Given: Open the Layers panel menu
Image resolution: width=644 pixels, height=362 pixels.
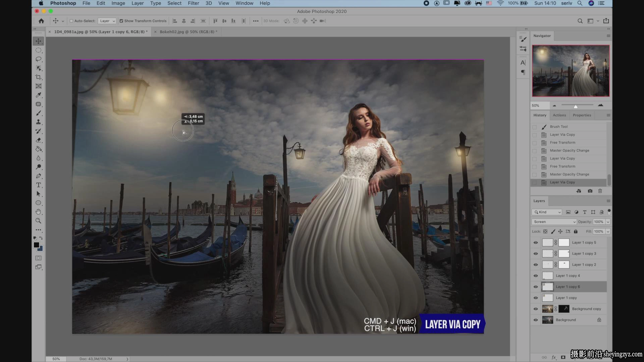Looking at the screenshot, I should click(x=608, y=201).
